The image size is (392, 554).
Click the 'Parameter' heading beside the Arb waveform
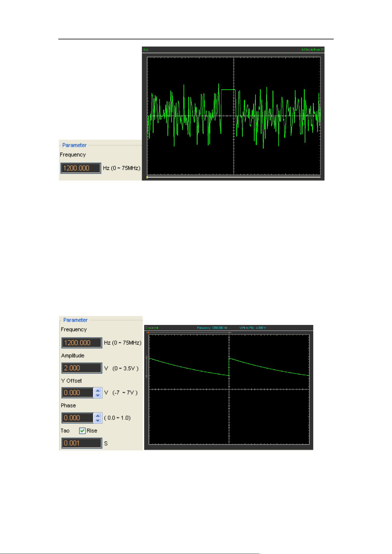point(74,145)
